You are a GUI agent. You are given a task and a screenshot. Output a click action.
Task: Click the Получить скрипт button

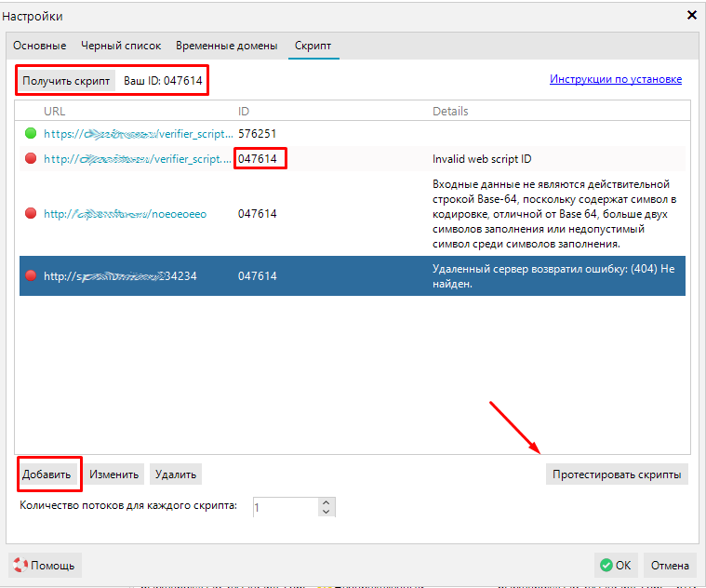coord(66,81)
